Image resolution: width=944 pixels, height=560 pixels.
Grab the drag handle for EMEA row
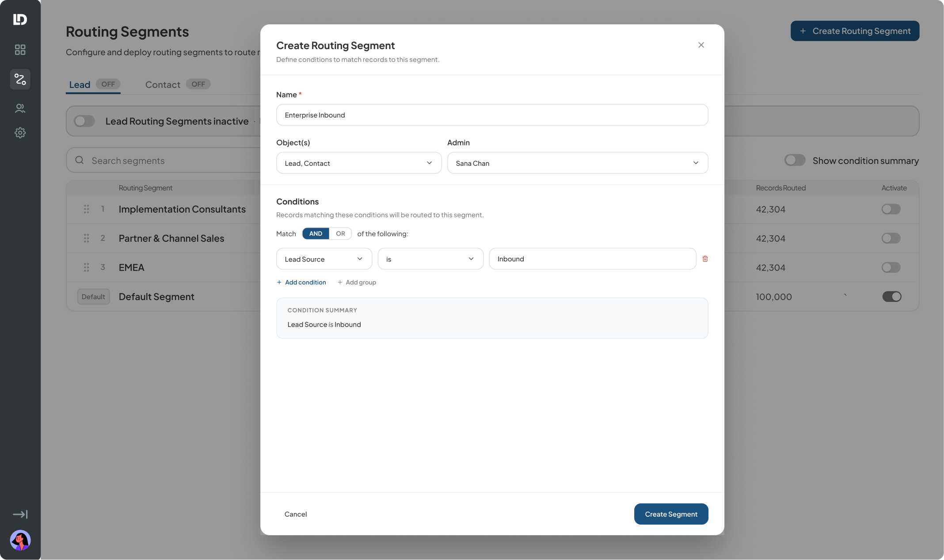87,267
